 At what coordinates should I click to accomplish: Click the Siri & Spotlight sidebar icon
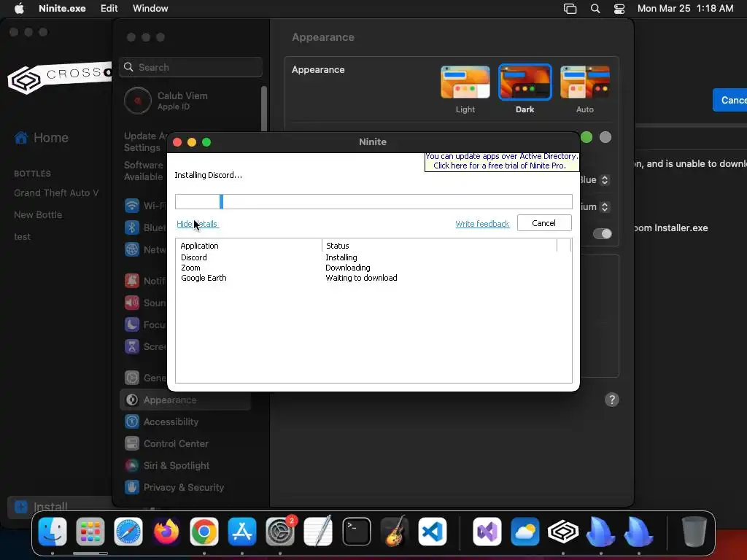point(132,465)
